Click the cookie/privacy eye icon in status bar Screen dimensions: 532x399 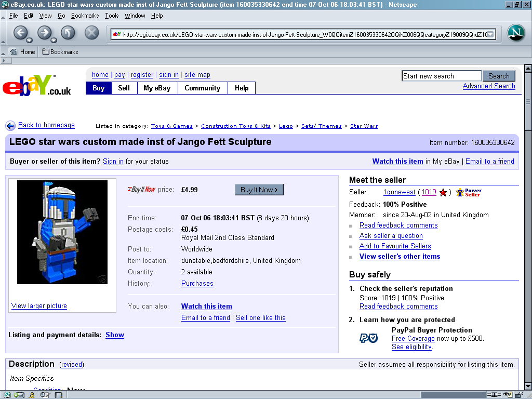(x=508, y=395)
